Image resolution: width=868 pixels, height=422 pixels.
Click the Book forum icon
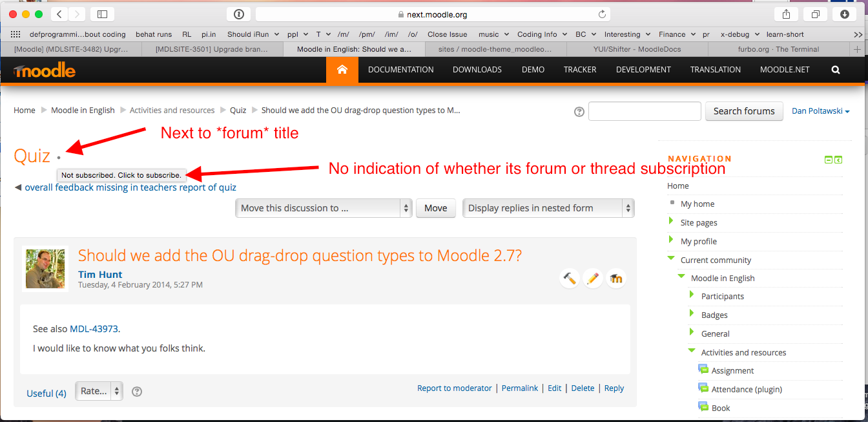703,406
